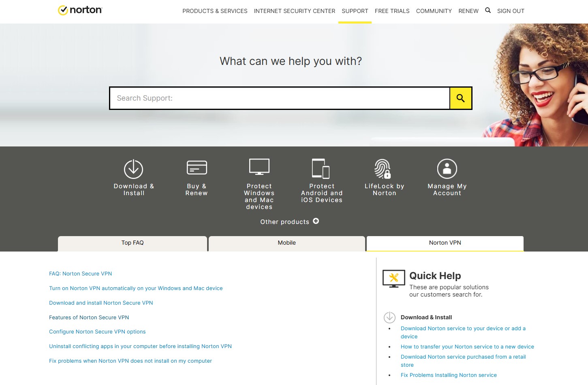The height and width of the screenshot is (385, 588).
Task: Click the Norton logo
Action: (x=79, y=10)
